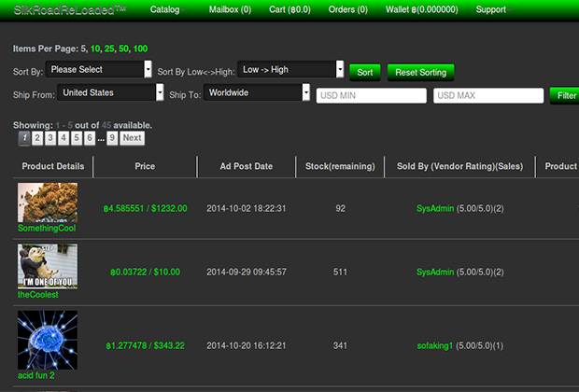Image resolution: width=579 pixels, height=392 pixels.
Task: Click the Next page button
Action: pyautogui.click(x=133, y=137)
